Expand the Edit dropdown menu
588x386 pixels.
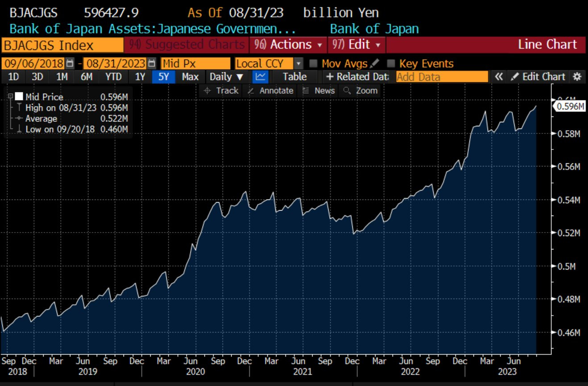(x=356, y=45)
